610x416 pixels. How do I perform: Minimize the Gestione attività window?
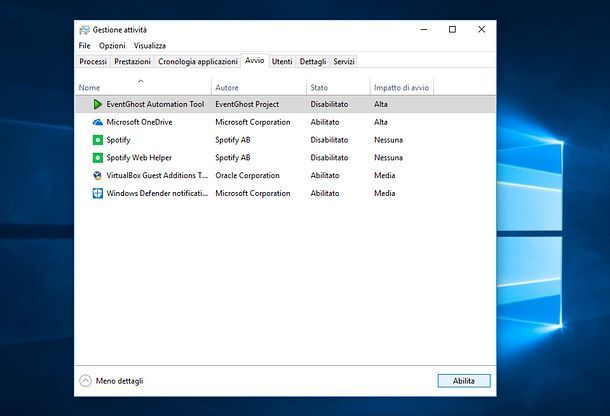pyautogui.click(x=424, y=30)
